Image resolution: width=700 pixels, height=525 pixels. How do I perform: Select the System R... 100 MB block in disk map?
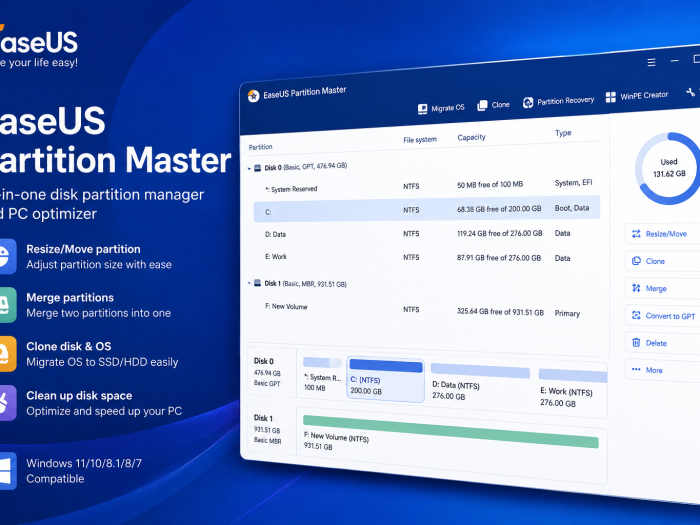tap(322, 375)
